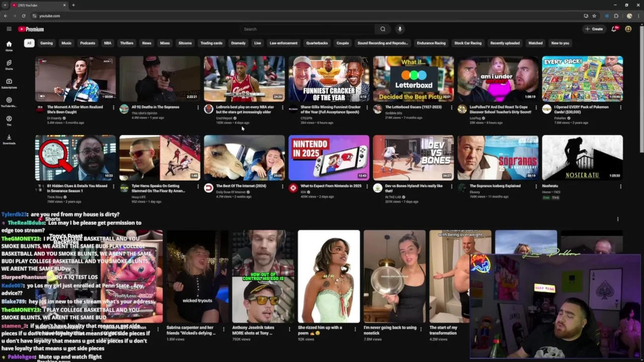Open the Anthony Jeselnik short
Image resolution: width=644 pixels, height=362 pixels.
pos(263,276)
